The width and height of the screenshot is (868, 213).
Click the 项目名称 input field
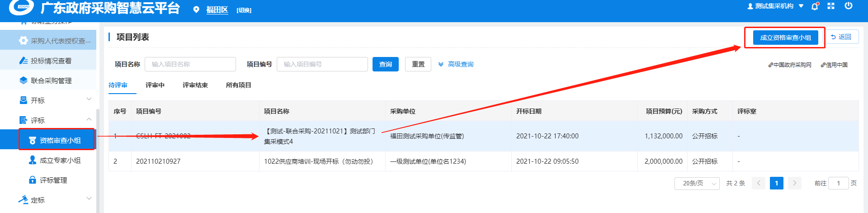[x=190, y=64]
